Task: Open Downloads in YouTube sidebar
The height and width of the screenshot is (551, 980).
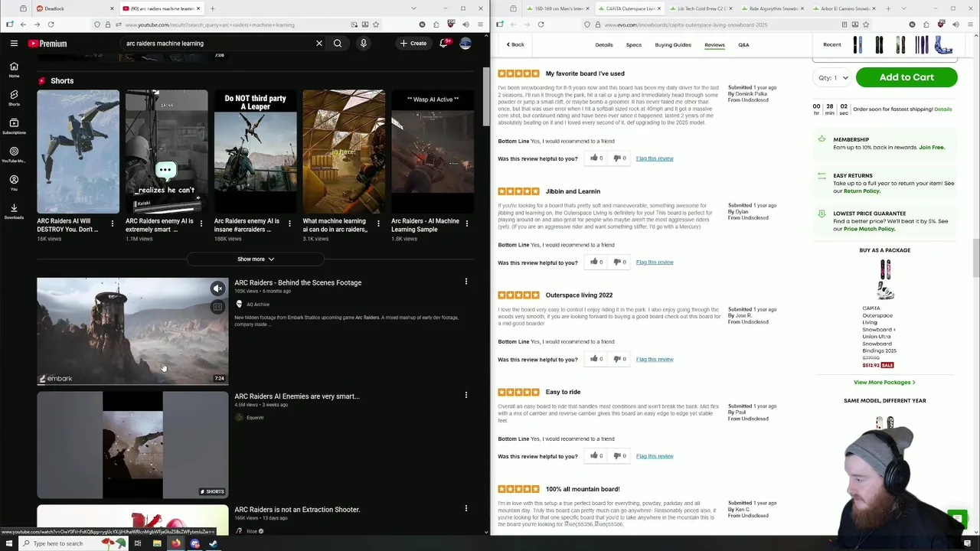Action: click(x=14, y=211)
